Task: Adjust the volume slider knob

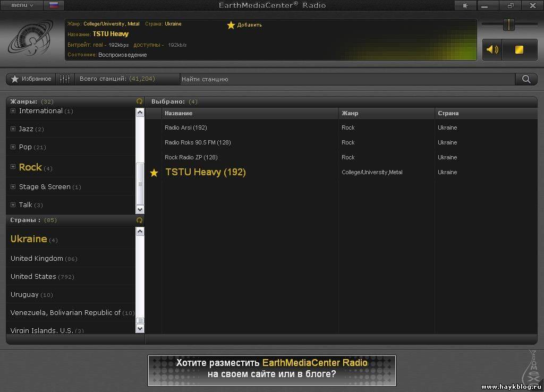Action: click(508, 24)
